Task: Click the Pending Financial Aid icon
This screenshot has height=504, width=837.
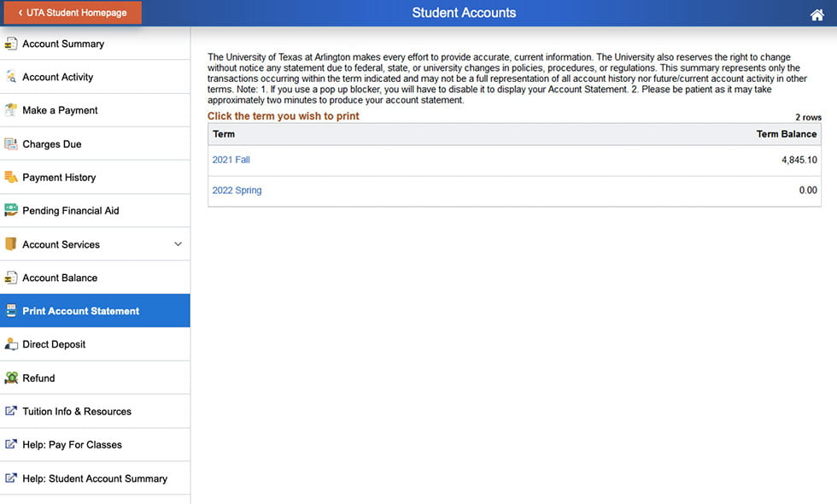Action: point(11,210)
